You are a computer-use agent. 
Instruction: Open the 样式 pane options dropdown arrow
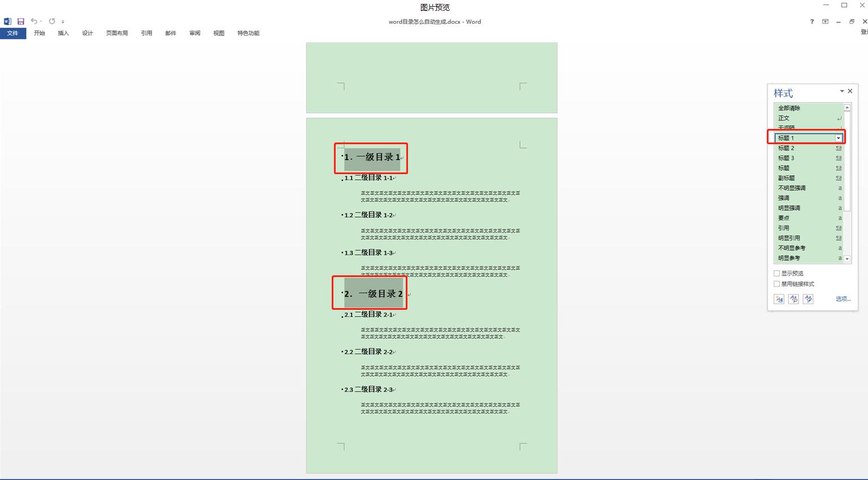(x=841, y=91)
